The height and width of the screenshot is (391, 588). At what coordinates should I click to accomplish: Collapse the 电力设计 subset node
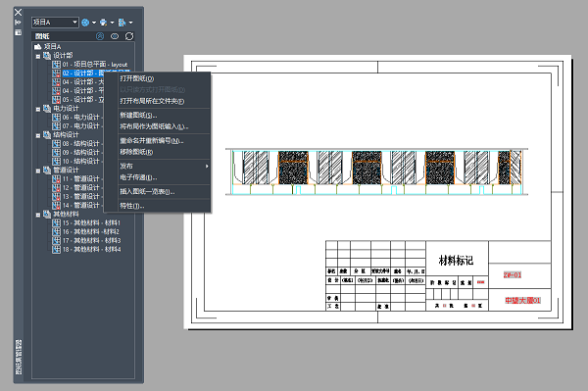click(38, 110)
